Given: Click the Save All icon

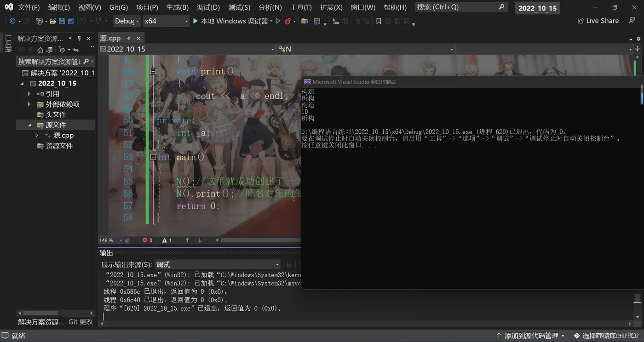Looking at the screenshot, I should (x=71, y=21).
